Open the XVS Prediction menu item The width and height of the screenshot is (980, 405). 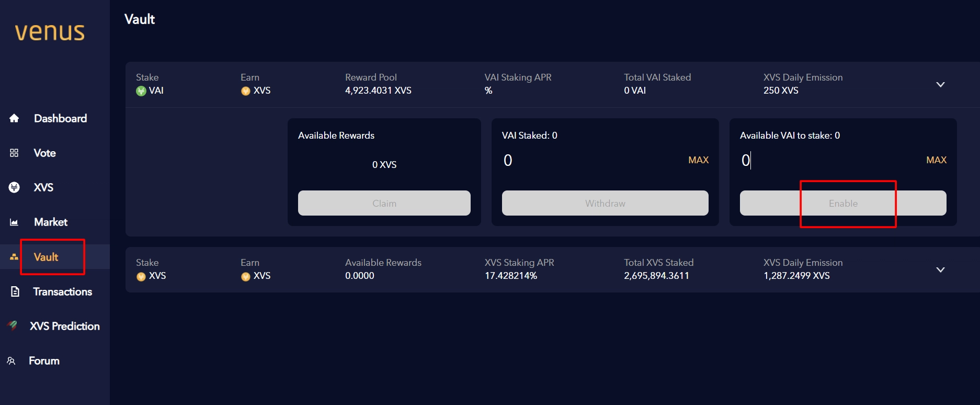pyautogui.click(x=64, y=326)
